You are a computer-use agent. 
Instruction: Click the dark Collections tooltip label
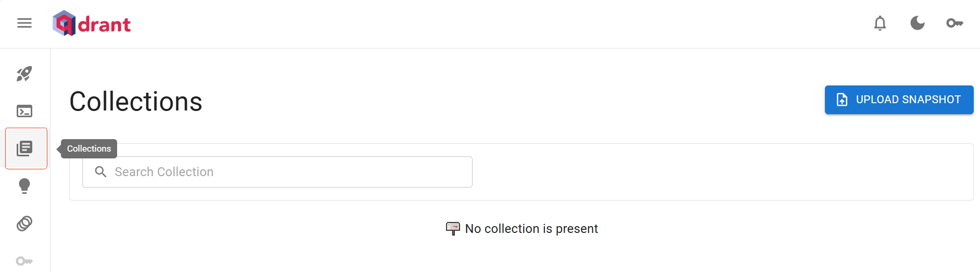(x=89, y=149)
